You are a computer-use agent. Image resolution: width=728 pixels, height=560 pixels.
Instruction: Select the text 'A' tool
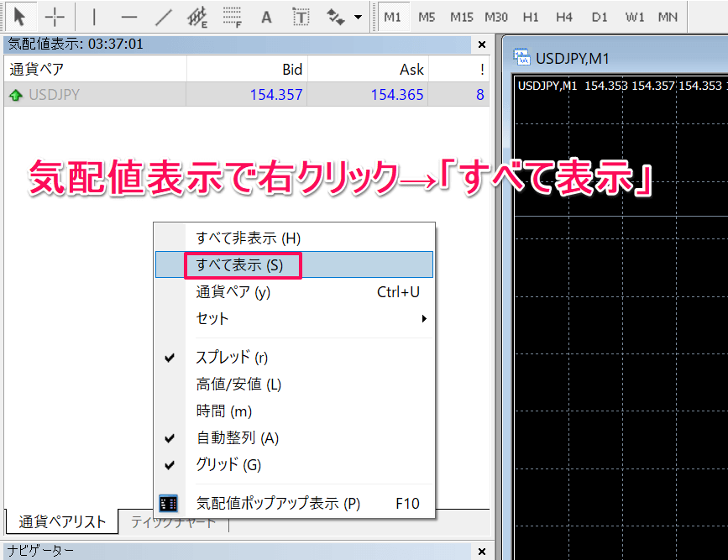[266, 16]
